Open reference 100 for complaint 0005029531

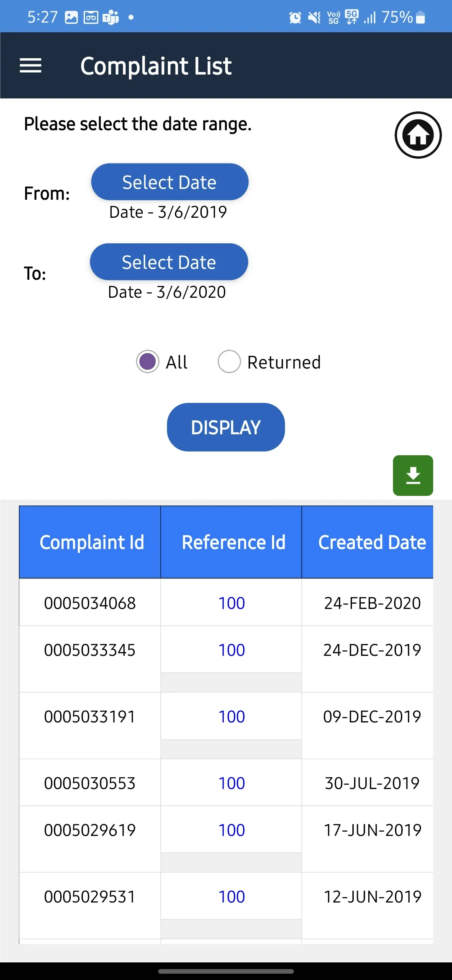pyautogui.click(x=231, y=897)
